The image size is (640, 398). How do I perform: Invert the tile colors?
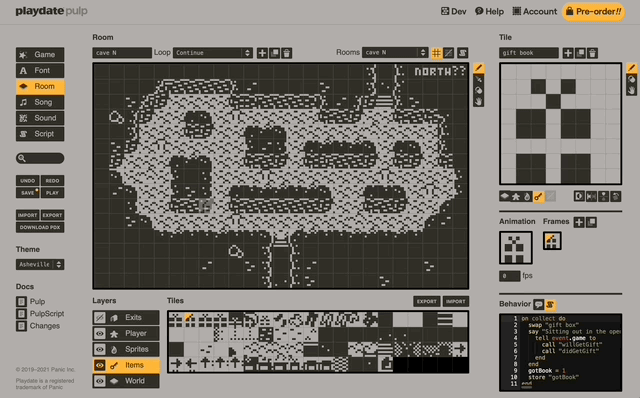(x=579, y=196)
